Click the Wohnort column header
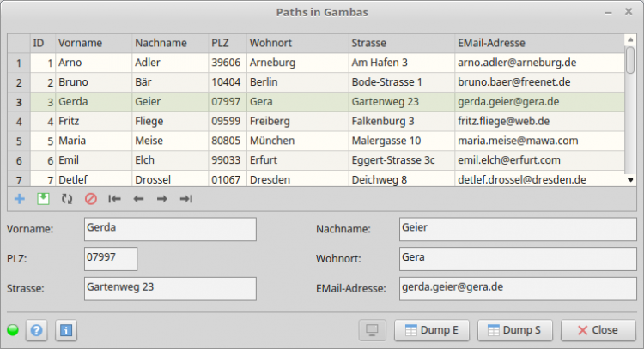 296,43
